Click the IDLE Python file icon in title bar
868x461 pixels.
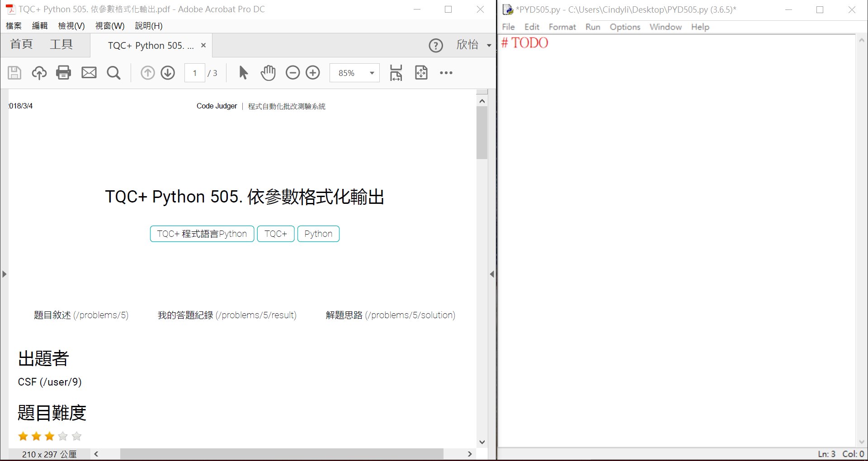coord(508,9)
